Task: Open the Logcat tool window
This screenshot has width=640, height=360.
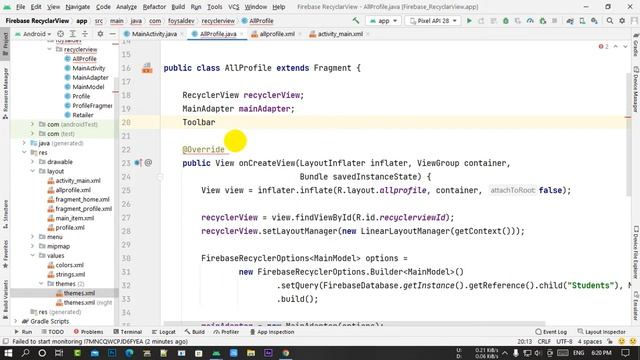Action: pos(164,332)
